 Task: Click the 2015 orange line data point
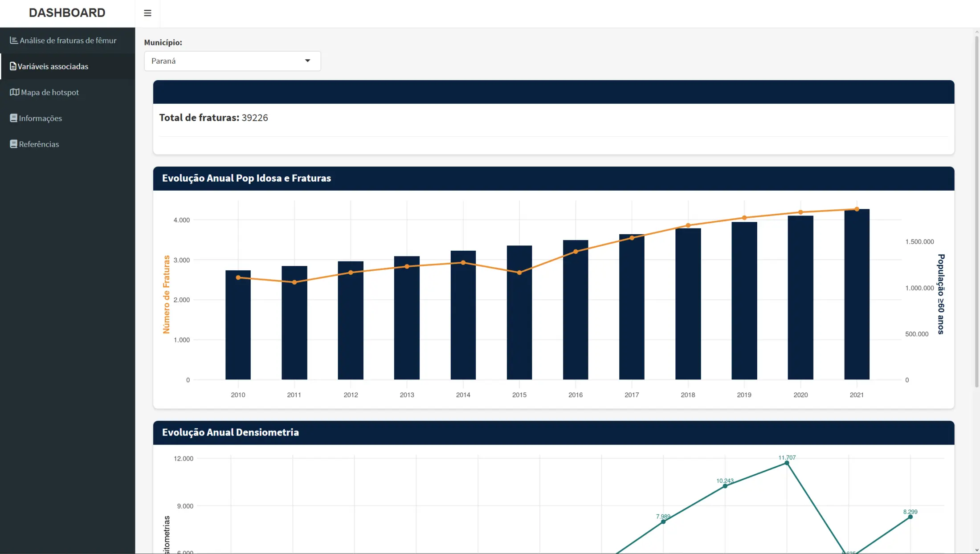[519, 273]
